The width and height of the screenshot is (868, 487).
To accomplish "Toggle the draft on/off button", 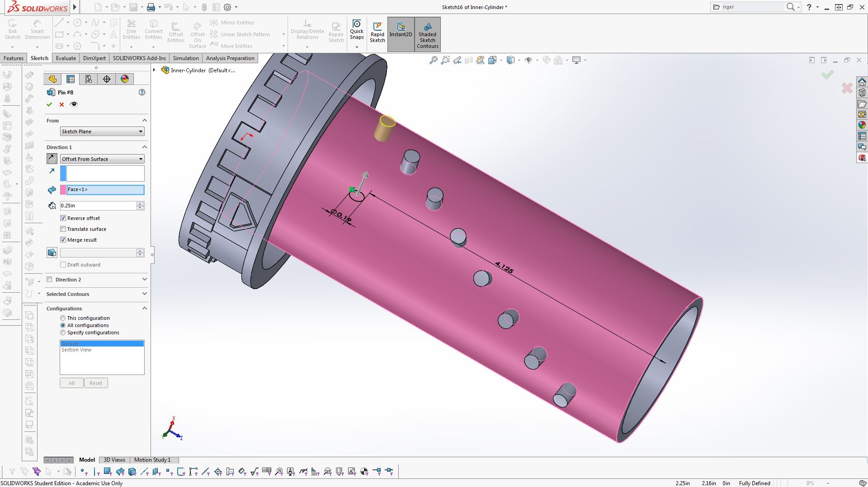I will click(52, 253).
